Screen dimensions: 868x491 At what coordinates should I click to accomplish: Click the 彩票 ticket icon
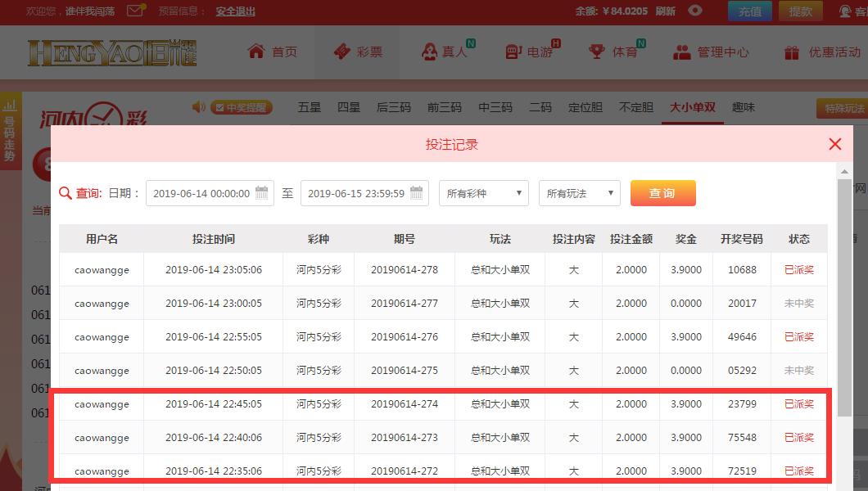pos(342,52)
